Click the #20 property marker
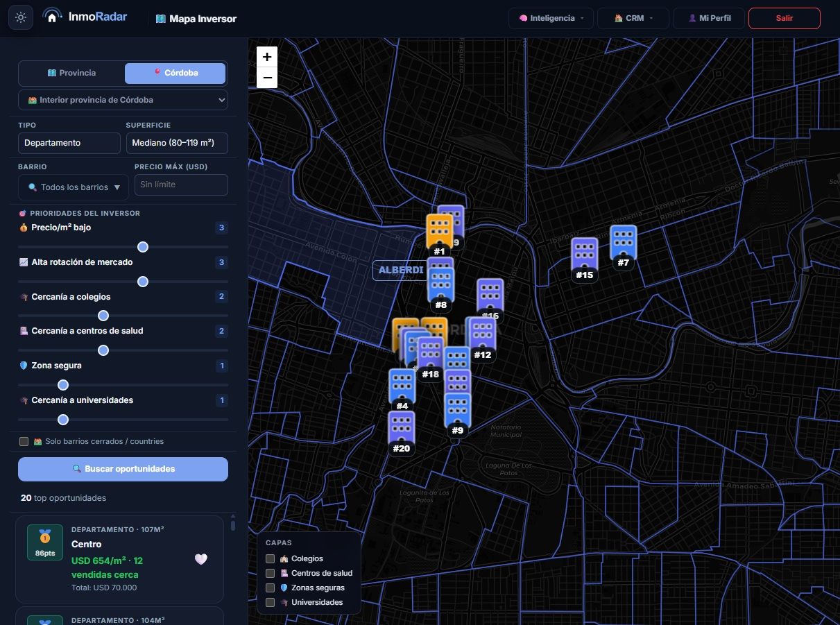The image size is (840, 625). click(x=401, y=431)
